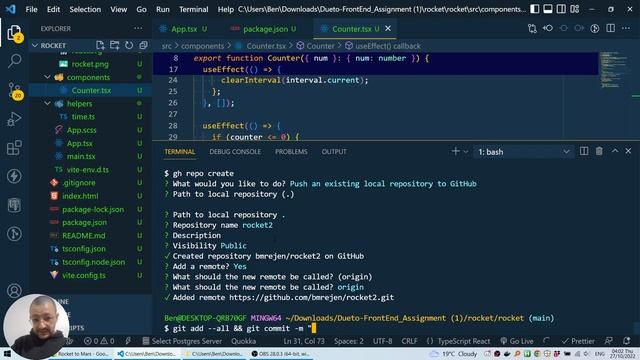Open the Run and Debug view

pyautogui.click(x=14, y=119)
